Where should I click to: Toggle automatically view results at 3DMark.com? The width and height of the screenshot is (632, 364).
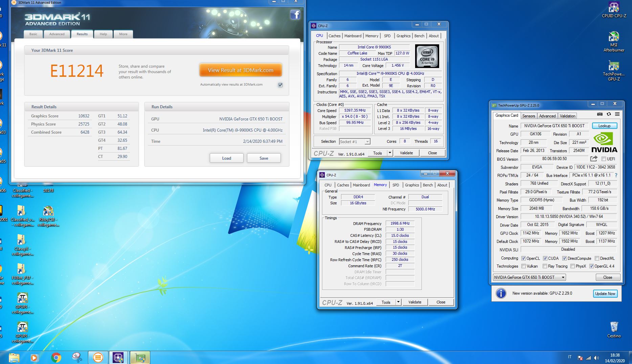[280, 85]
